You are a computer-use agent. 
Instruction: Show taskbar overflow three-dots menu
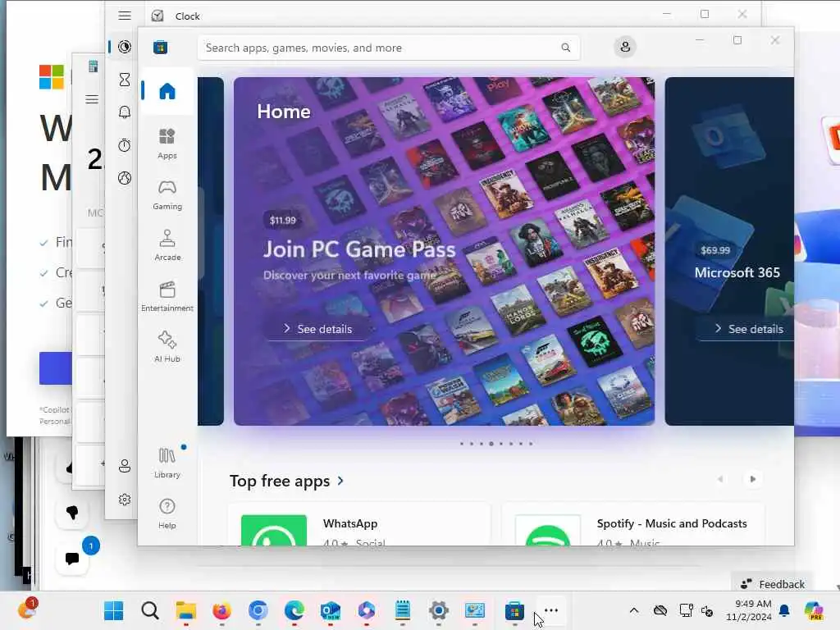click(x=551, y=610)
